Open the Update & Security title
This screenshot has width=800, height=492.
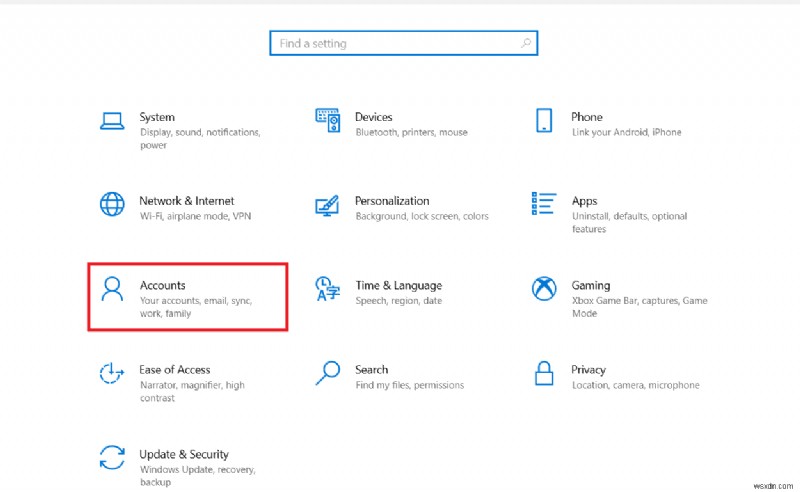coord(184,454)
